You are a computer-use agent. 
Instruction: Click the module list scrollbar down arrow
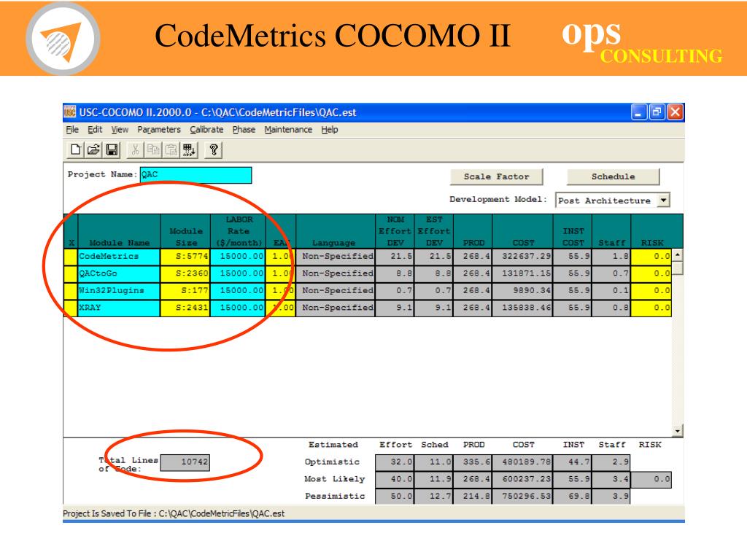(x=678, y=432)
